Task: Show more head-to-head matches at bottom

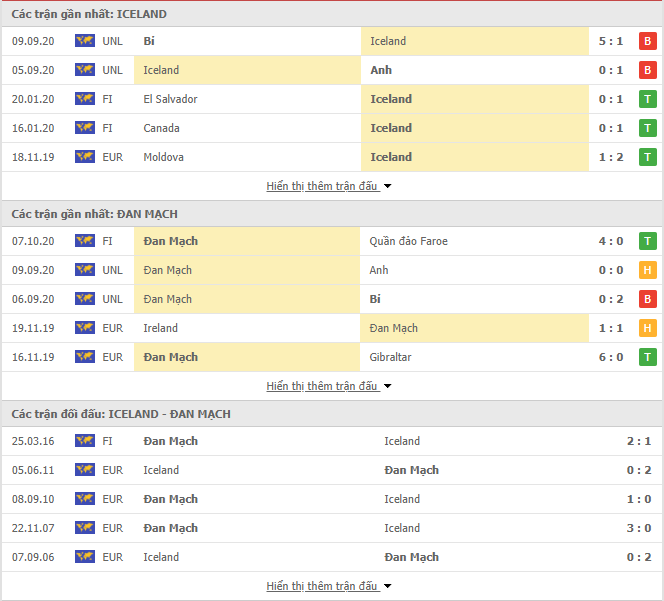Action: pyautogui.click(x=329, y=586)
